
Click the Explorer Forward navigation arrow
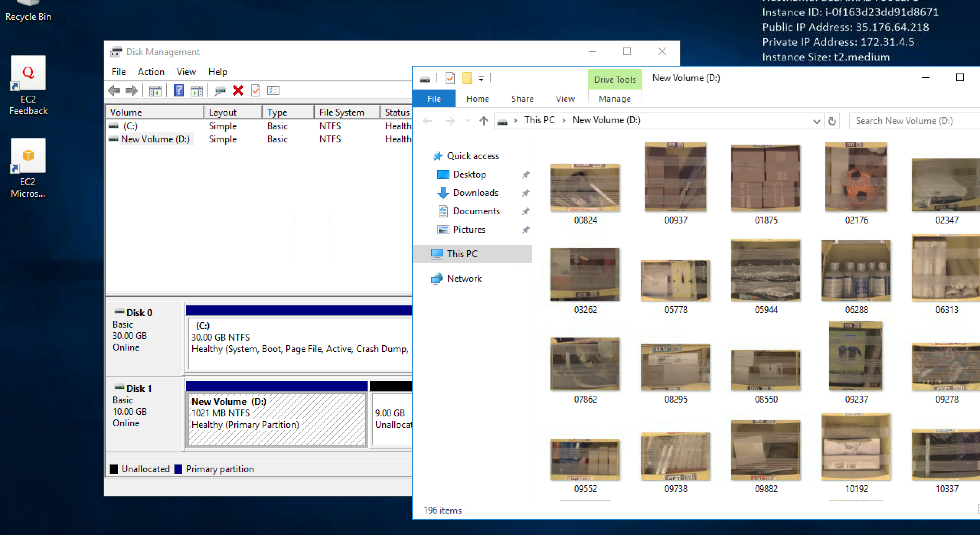[x=450, y=121]
